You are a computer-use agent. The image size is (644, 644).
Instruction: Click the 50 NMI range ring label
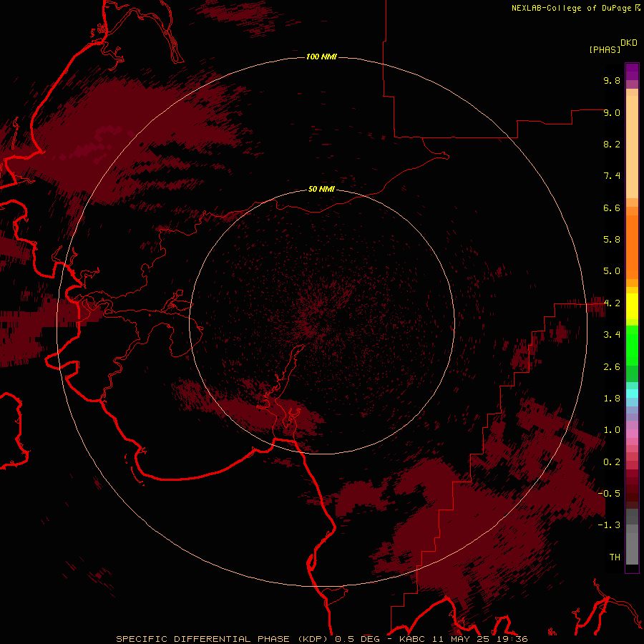(321, 189)
